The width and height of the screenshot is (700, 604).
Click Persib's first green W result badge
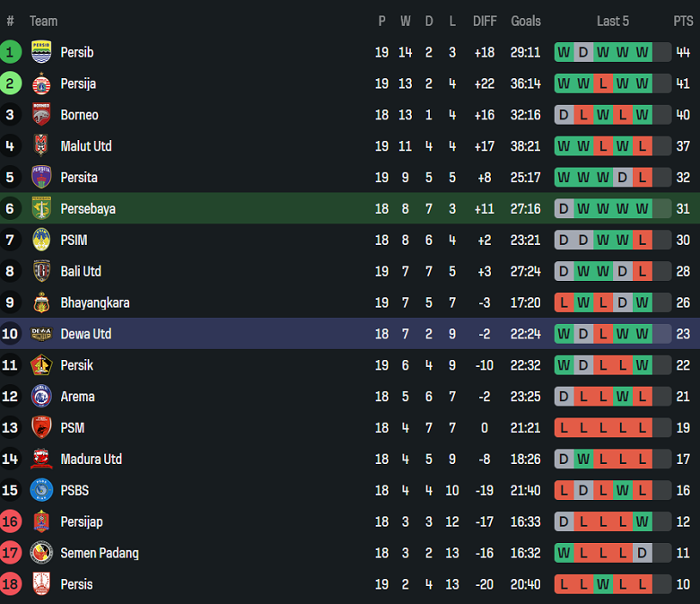pyautogui.click(x=564, y=52)
